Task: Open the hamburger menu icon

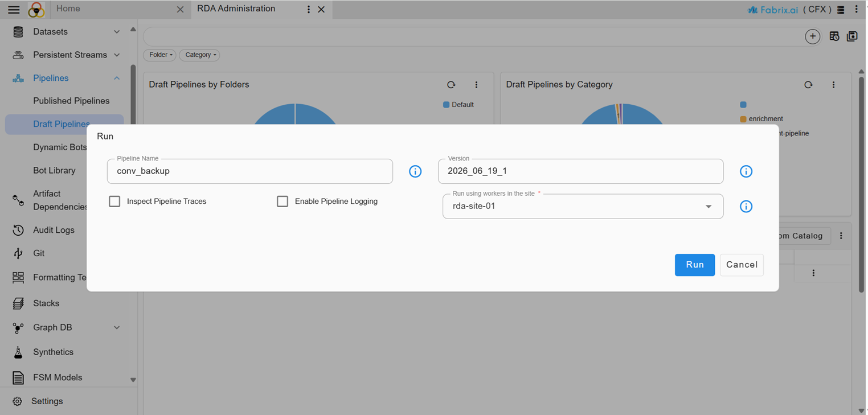Action: coord(14,10)
